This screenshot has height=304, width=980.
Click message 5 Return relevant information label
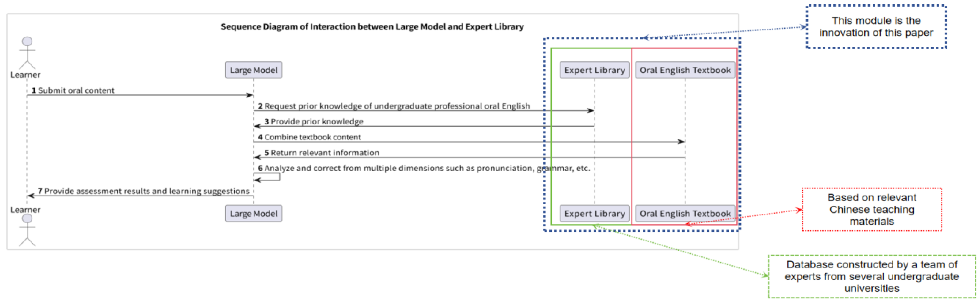[322, 153]
